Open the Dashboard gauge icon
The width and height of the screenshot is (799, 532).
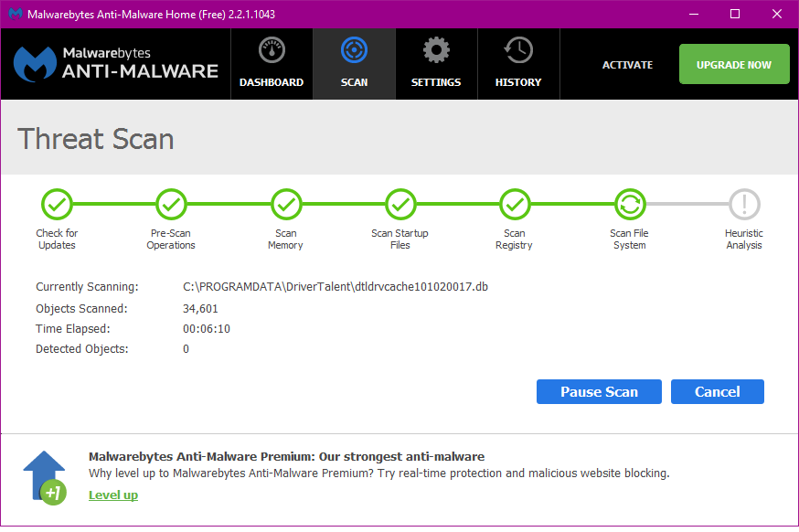(x=272, y=50)
